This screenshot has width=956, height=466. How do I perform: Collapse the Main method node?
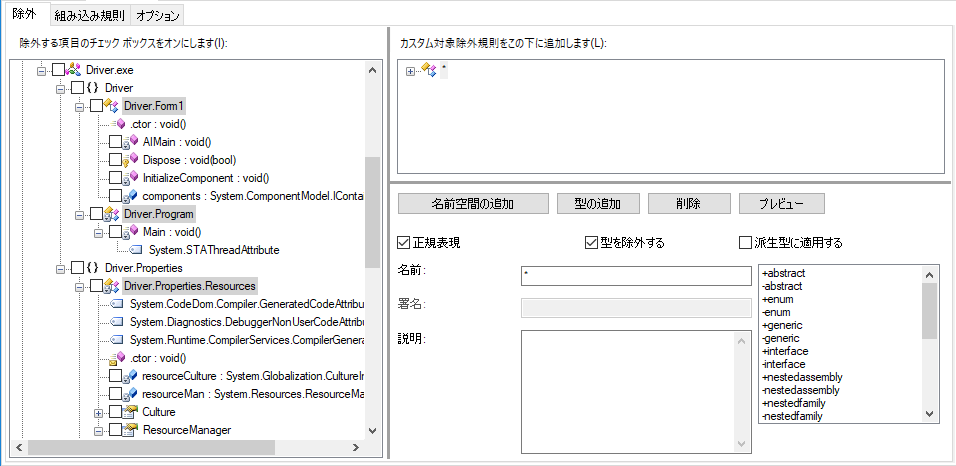[98, 233]
